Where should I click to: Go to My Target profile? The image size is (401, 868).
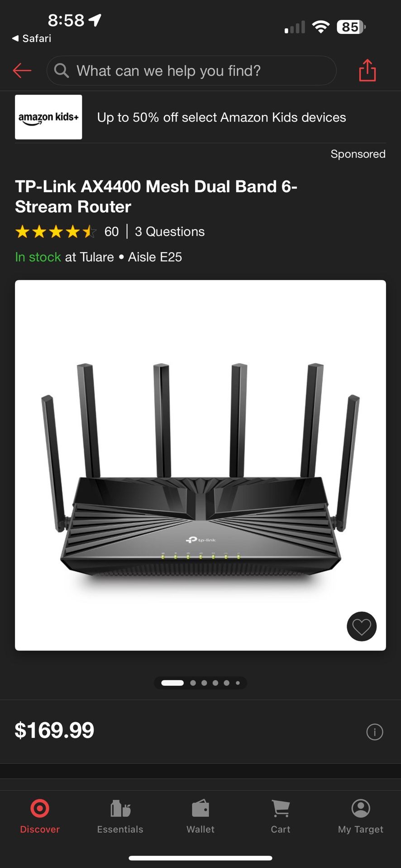(361, 816)
